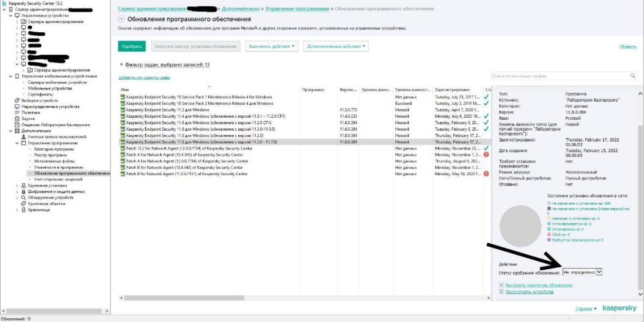Viewport: 644px width, 322px height.
Task: Click the Добавить или удалить графы link
Action: click(x=144, y=78)
